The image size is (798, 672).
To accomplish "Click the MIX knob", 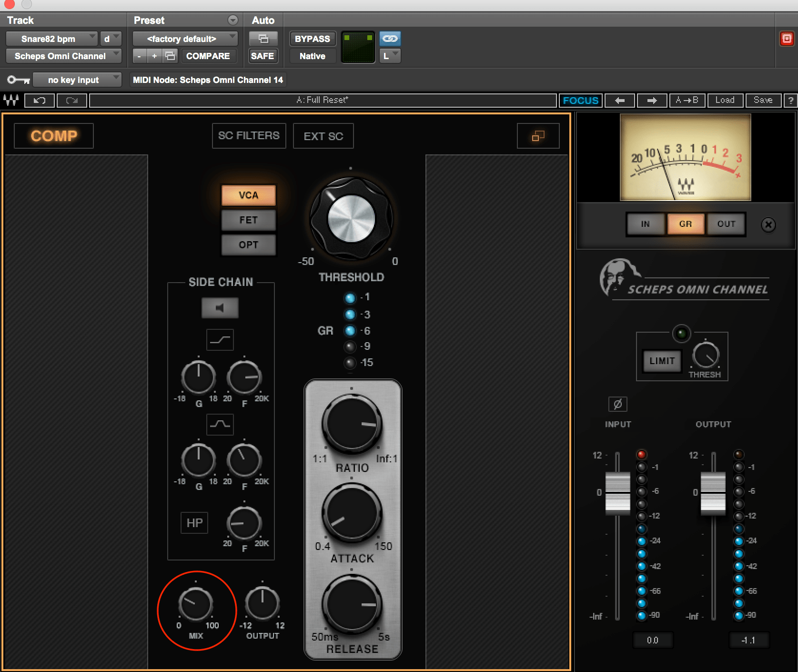I will tap(195, 604).
